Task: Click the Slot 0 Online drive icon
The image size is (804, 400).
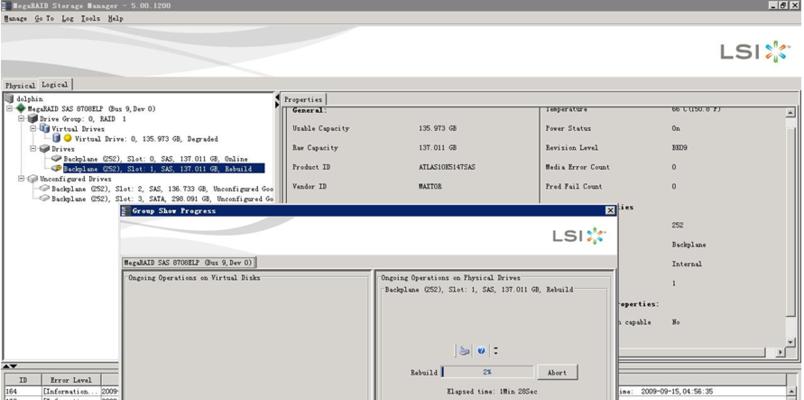Action: pos(56,158)
